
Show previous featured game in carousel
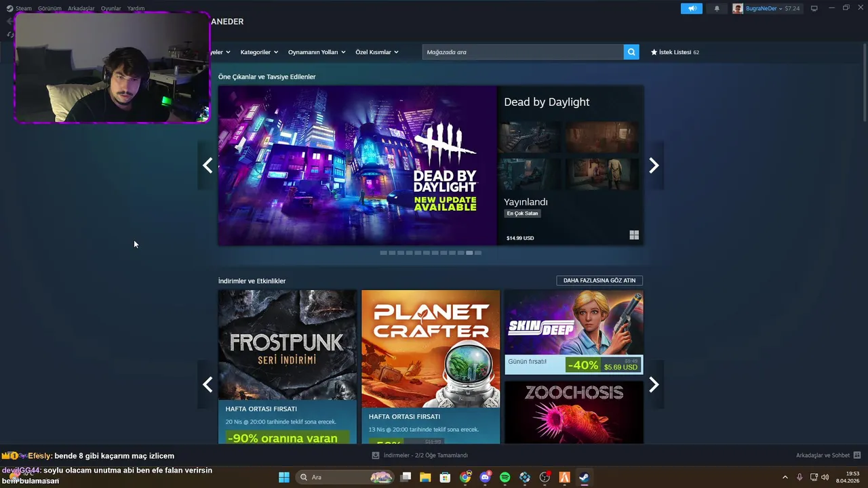point(208,165)
